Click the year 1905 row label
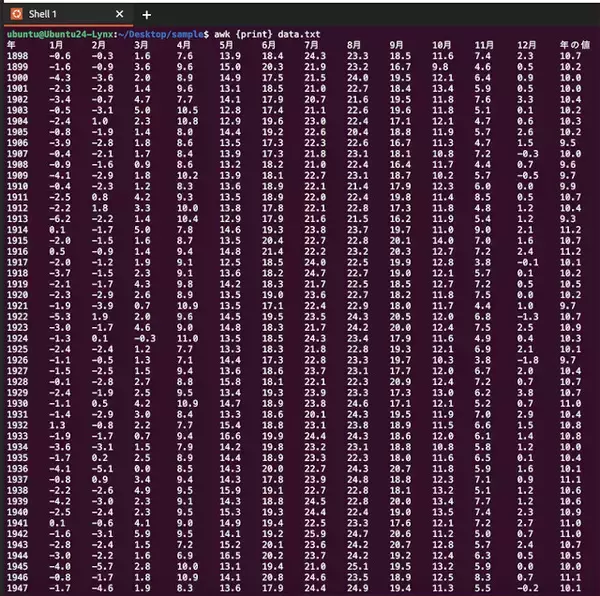Viewport: 600px width, 596px height. [x=18, y=132]
